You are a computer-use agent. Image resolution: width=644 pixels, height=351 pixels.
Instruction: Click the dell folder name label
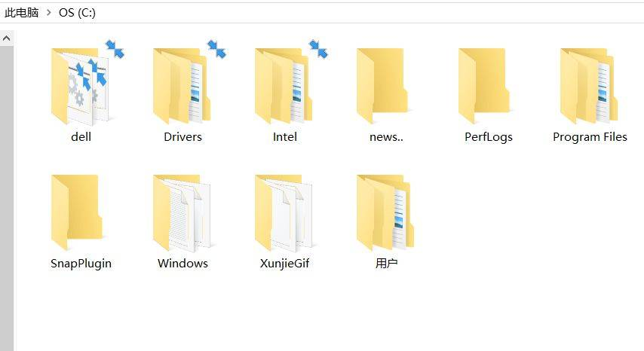[x=81, y=137]
